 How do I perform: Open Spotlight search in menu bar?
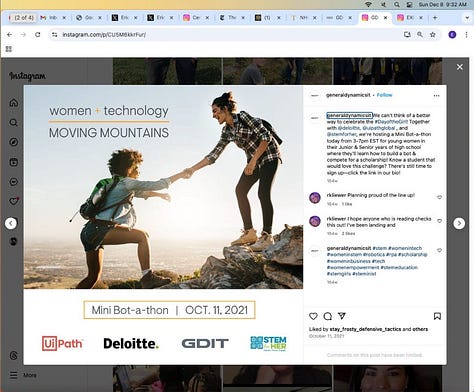pos(397,4)
